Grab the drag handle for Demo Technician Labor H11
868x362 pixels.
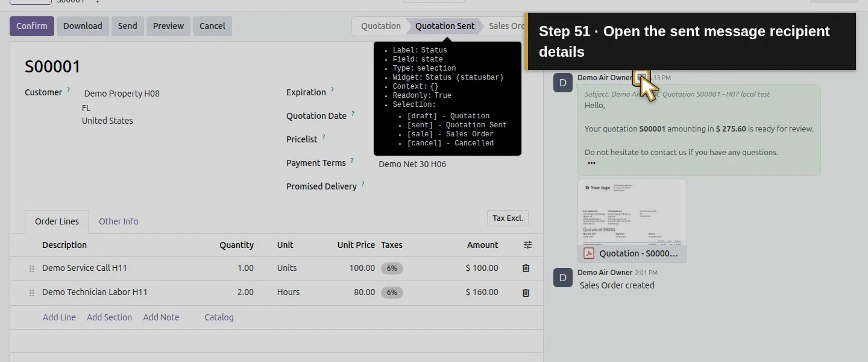(x=32, y=293)
